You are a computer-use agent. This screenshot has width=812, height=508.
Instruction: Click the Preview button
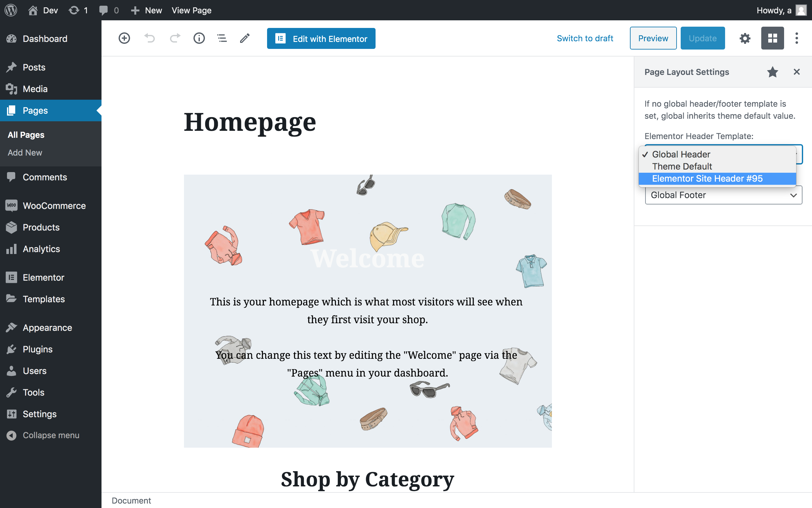653,38
